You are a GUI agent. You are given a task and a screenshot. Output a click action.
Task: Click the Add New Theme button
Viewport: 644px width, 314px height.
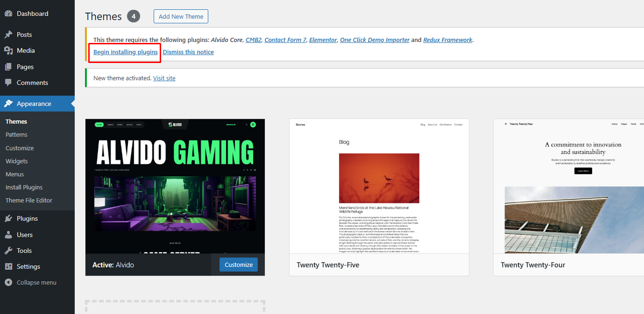point(181,16)
